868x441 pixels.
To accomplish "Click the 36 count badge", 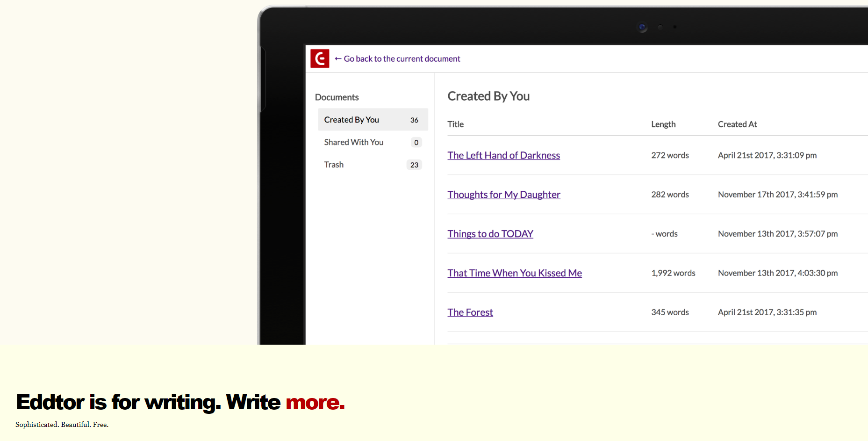I will pyautogui.click(x=414, y=120).
